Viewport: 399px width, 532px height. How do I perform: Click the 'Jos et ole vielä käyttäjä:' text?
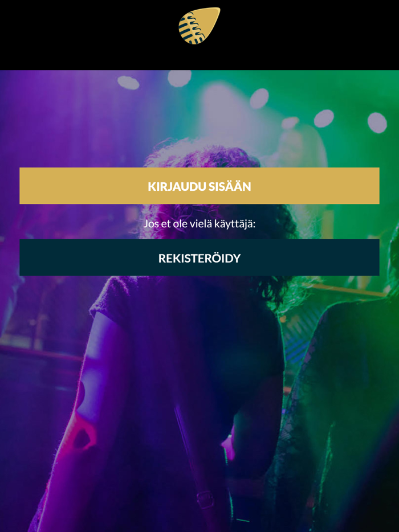pos(199,224)
